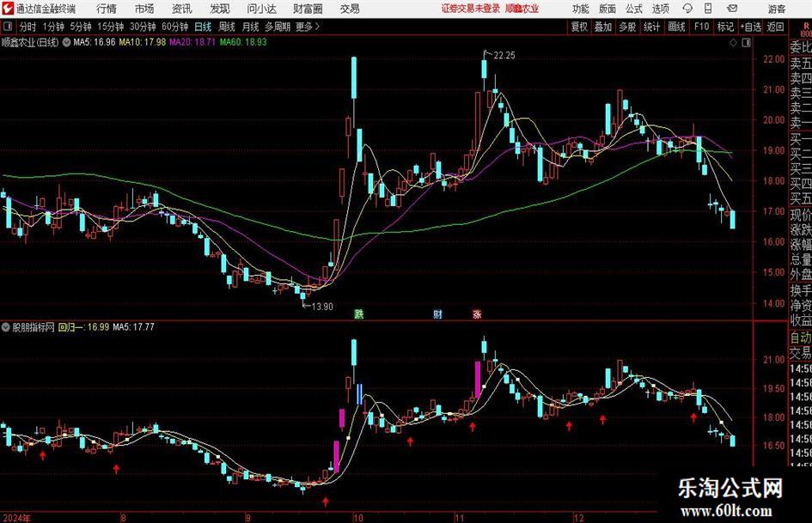Click the 跌 marker below the main chart
This screenshot has height=523, width=812.
(359, 313)
